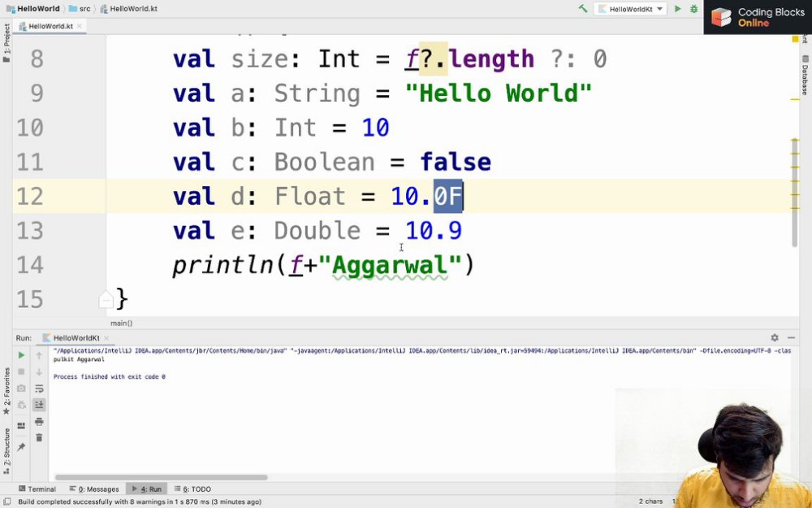Open Run panel settings gear
Viewport: 812px width, 508px height.
pyautogui.click(x=774, y=337)
